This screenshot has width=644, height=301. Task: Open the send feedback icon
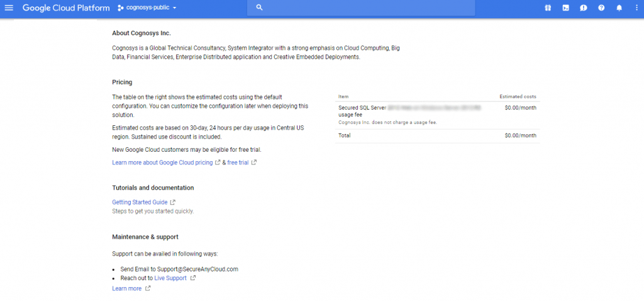[583, 8]
